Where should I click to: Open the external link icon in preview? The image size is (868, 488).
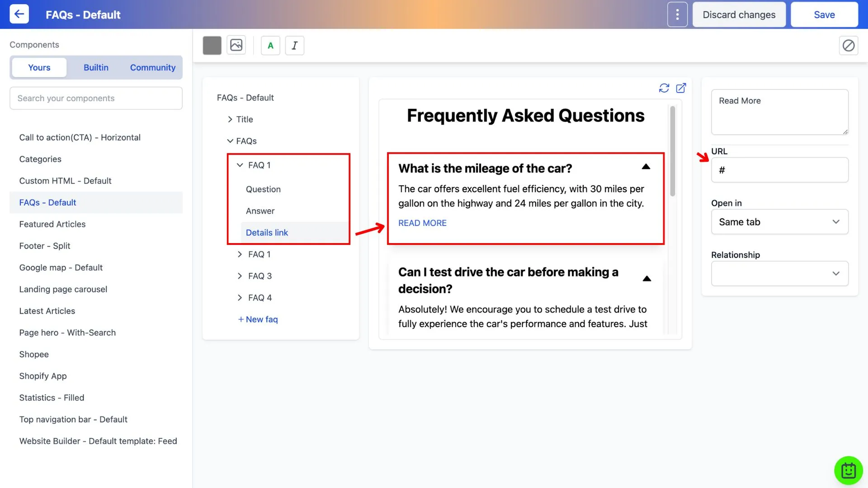point(680,88)
